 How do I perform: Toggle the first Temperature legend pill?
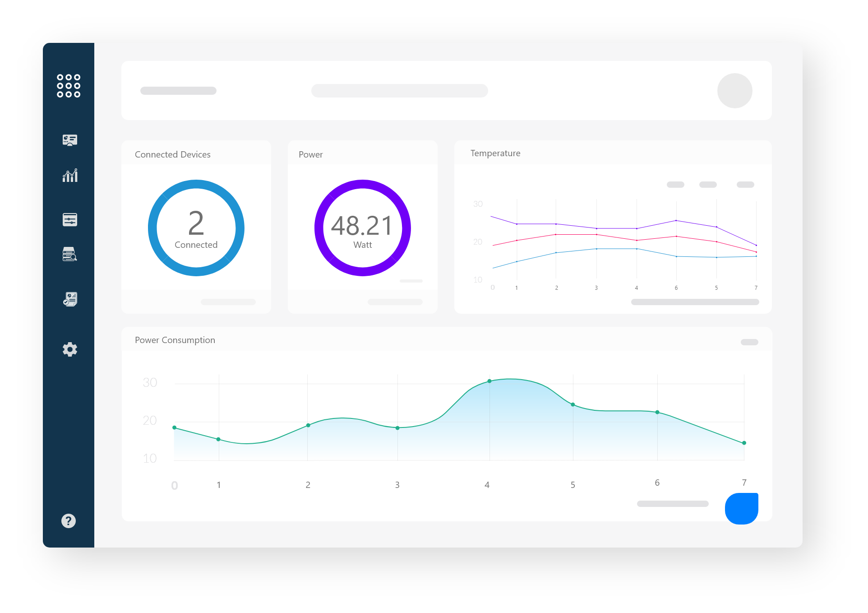pyautogui.click(x=675, y=185)
